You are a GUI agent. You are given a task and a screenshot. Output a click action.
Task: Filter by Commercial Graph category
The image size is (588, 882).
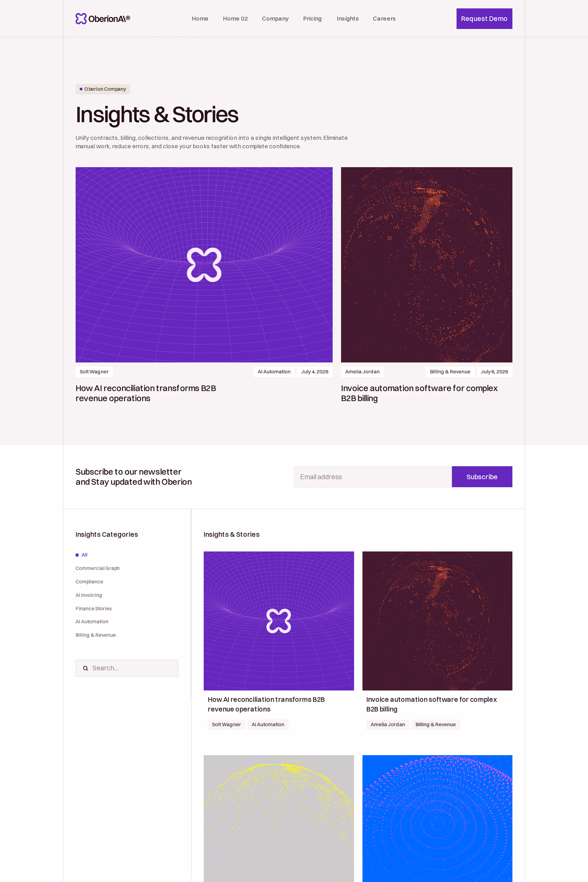coord(97,568)
